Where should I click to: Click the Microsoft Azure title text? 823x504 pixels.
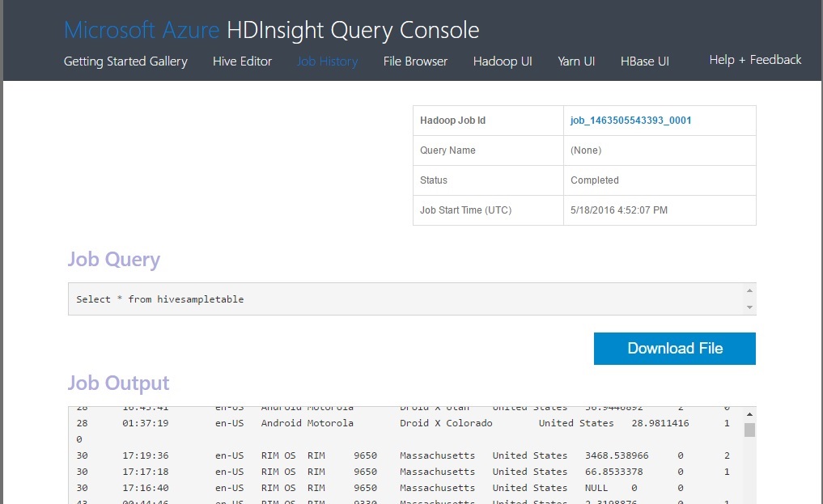[x=142, y=31]
